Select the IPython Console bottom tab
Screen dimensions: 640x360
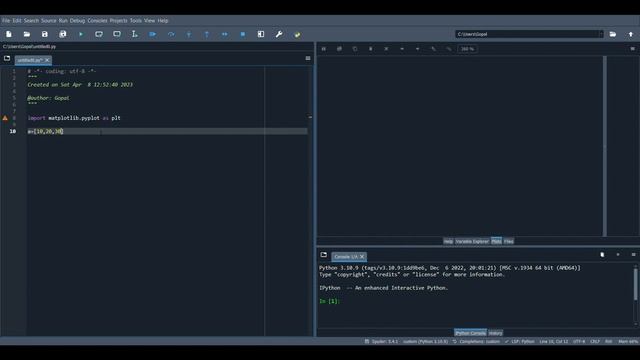tap(470, 333)
